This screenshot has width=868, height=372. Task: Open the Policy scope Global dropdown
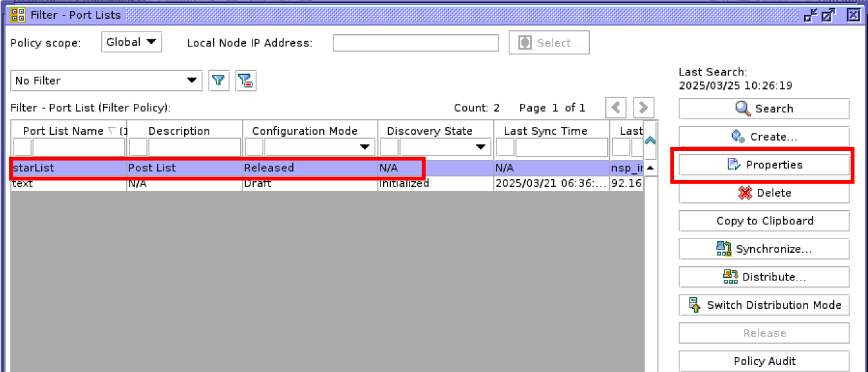tap(131, 43)
